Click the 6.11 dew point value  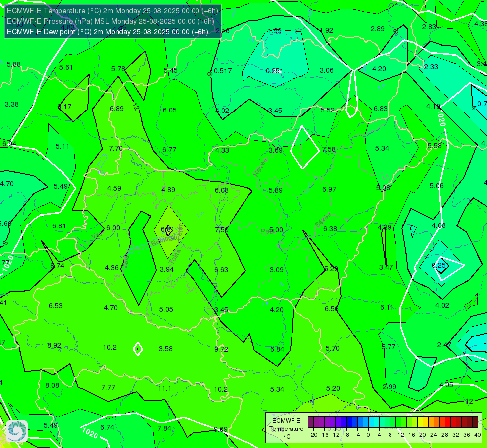(387, 307)
